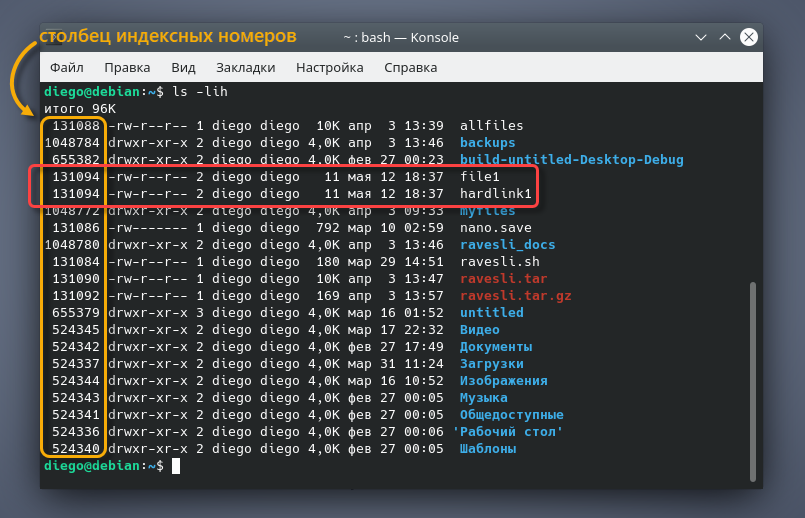The image size is (805, 518).
Task: Click the 'Рабочий стол' directory name
Action: (507, 432)
